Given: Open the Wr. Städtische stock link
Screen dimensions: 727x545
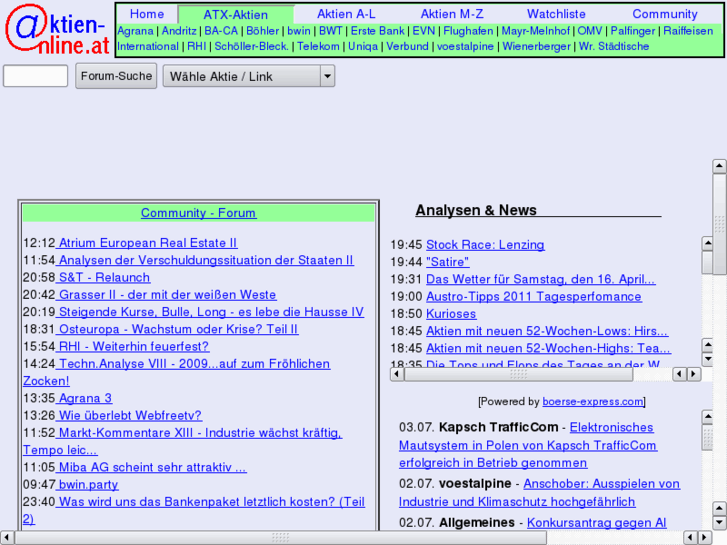Looking at the screenshot, I should [x=614, y=46].
